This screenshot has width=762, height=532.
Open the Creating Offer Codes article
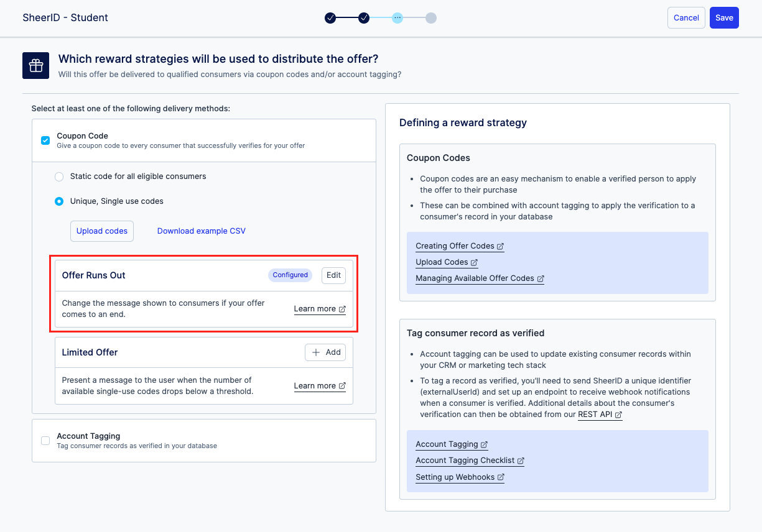pos(459,246)
